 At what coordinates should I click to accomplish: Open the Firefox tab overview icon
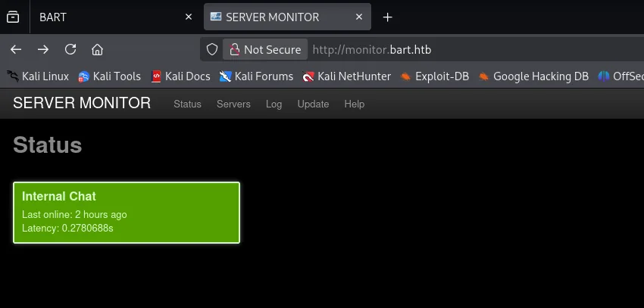pos(13,17)
